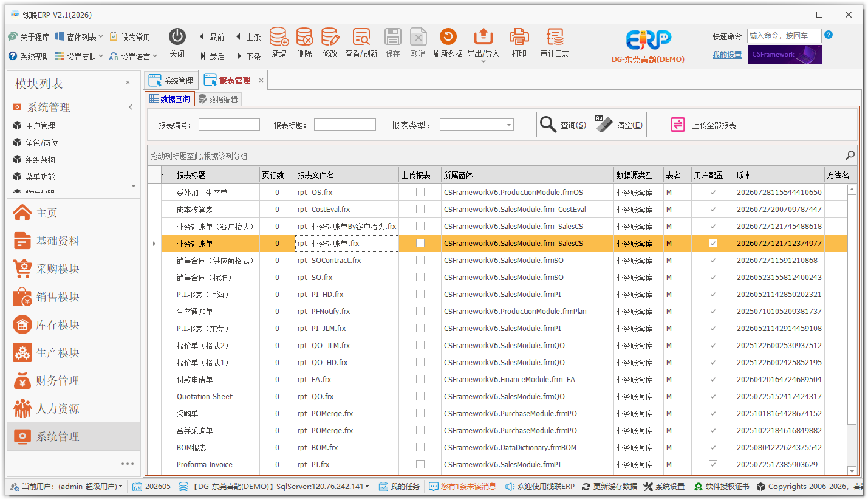Open SqlServer connection dropdown in status bar
This screenshot has width=868, height=500.
(367, 487)
